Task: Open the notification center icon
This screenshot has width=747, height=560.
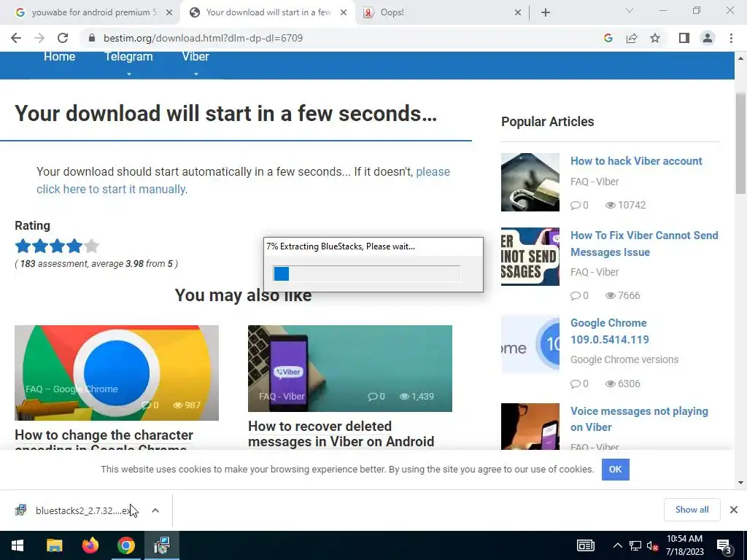Action: click(x=724, y=546)
